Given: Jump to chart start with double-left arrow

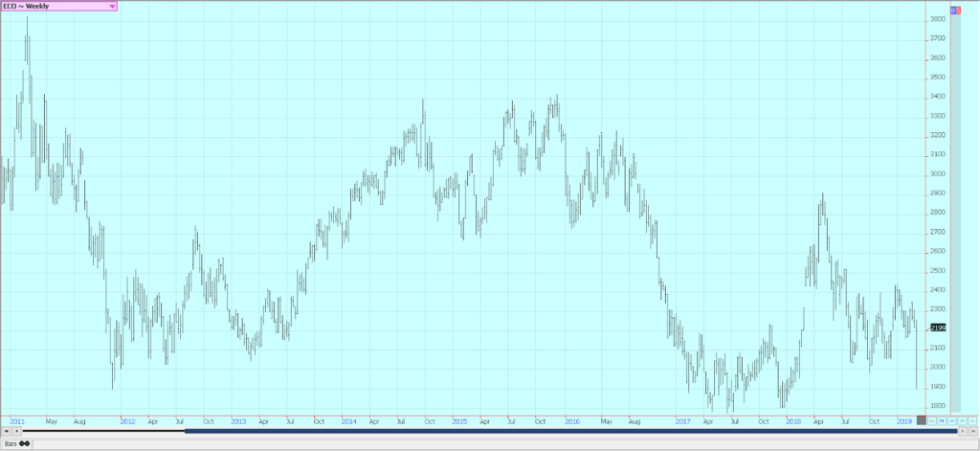Looking at the screenshot, I should 7,431.
